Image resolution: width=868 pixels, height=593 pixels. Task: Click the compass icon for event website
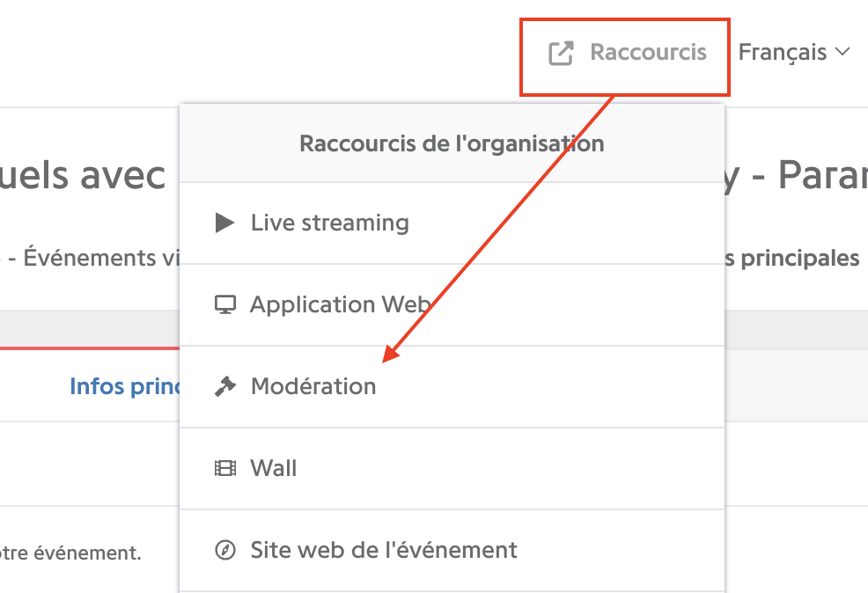(224, 551)
